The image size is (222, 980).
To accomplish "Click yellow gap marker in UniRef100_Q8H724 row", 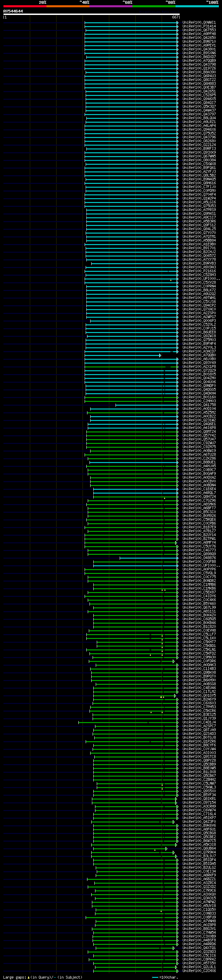I will point(164,497).
